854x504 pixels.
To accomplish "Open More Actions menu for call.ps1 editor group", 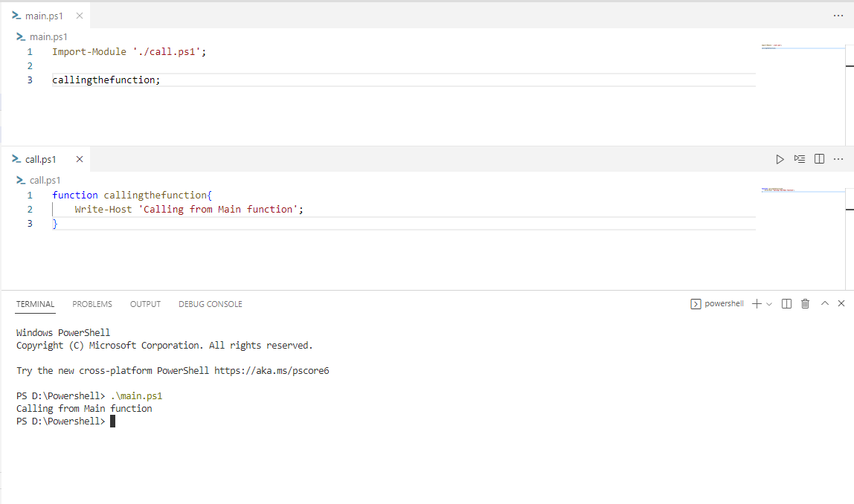I will click(838, 159).
